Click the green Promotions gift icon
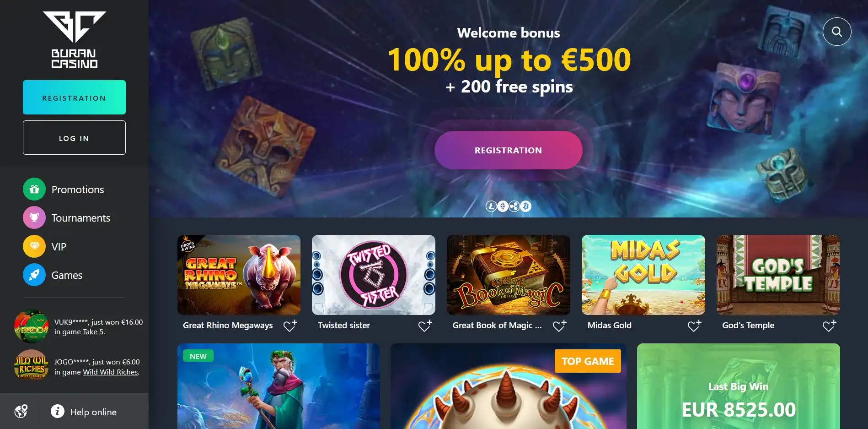The width and height of the screenshot is (868, 429). point(34,189)
